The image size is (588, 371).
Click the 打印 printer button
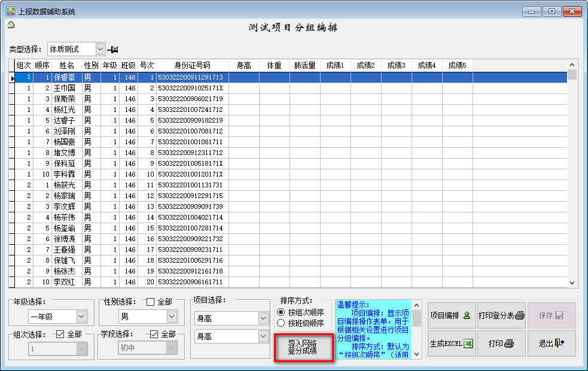(x=501, y=344)
